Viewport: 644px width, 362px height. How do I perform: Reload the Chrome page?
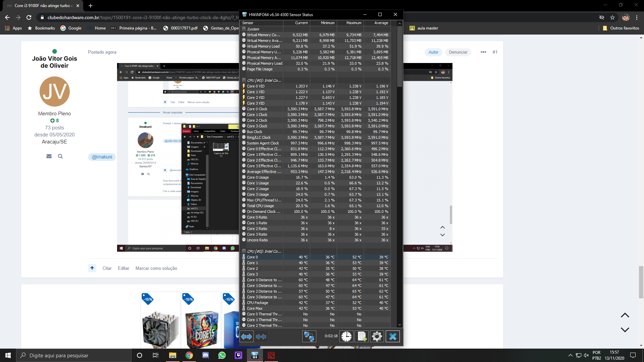pos(29,17)
